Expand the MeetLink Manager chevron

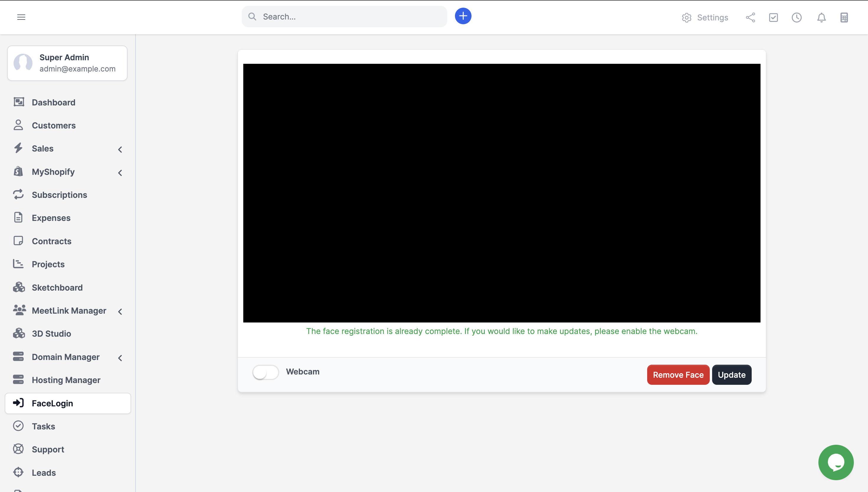[x=120, y=312]
